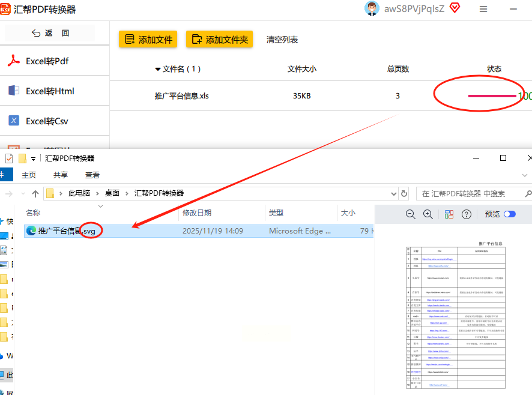Select Excel转Csv in the sidebar

click(x=55, y=121)
